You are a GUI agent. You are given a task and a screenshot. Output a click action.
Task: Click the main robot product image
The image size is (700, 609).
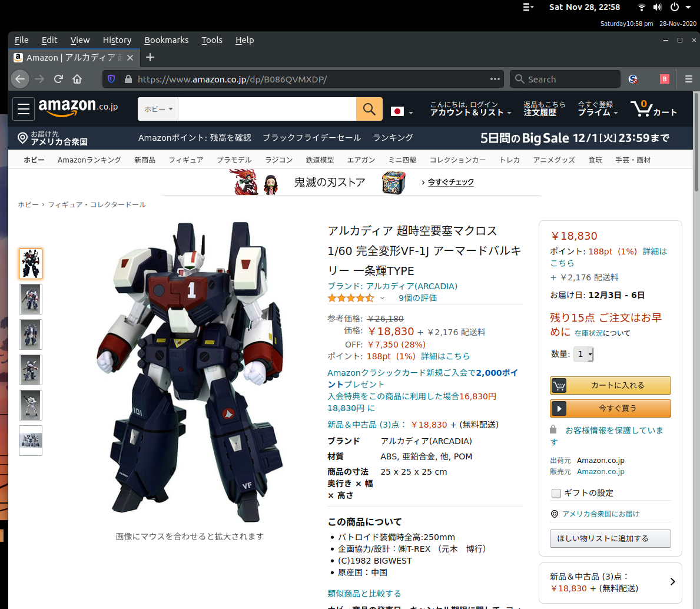(x=190, y=372)
